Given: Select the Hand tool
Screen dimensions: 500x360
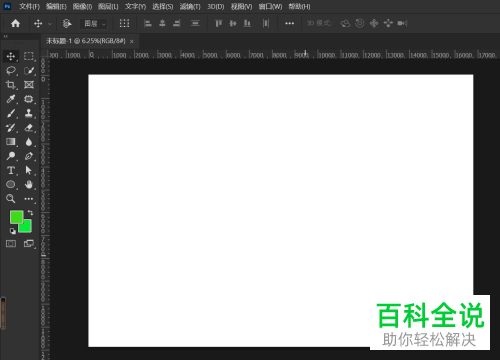Looking at the screenshot, I should point(29,184).
